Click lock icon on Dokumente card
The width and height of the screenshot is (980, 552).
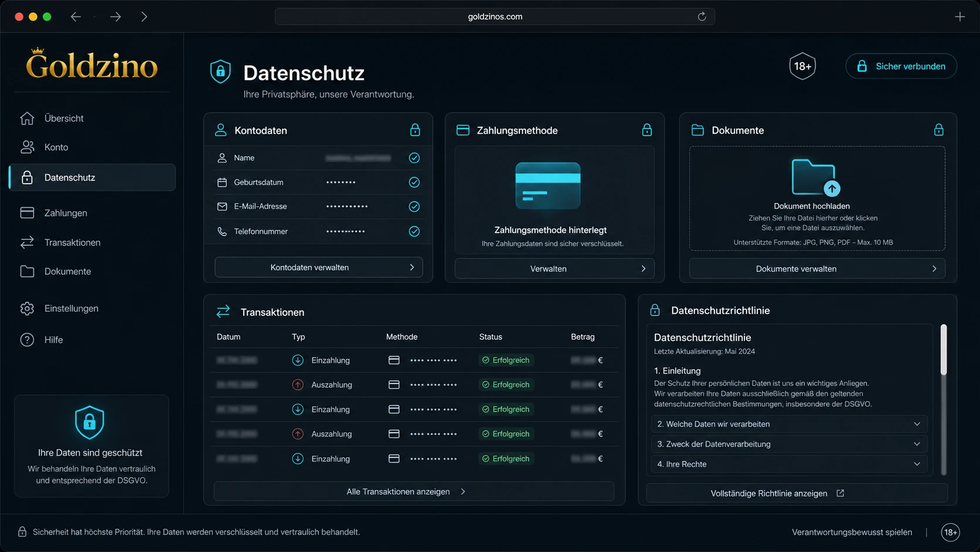(939, 130)
